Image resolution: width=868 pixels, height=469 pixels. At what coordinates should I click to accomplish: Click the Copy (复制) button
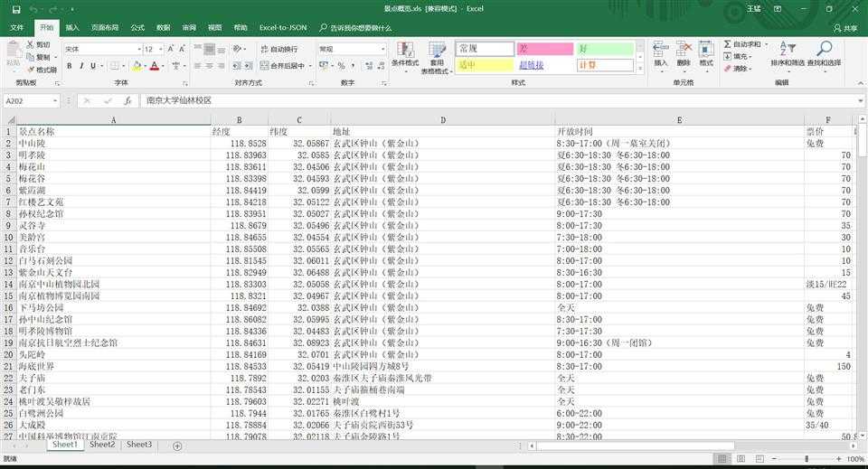coord(39,57)
